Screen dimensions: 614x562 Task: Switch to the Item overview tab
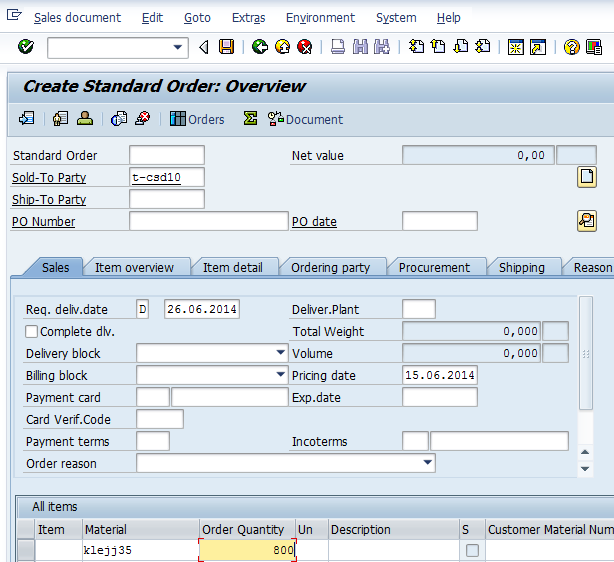point(134,267)
